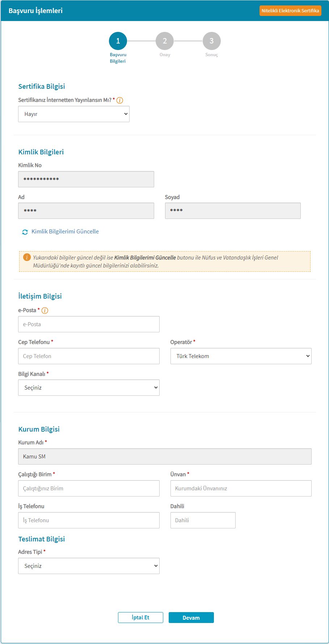329x644 pixels.
Task: Click the İptal Et button
Action: coord(140,618)
